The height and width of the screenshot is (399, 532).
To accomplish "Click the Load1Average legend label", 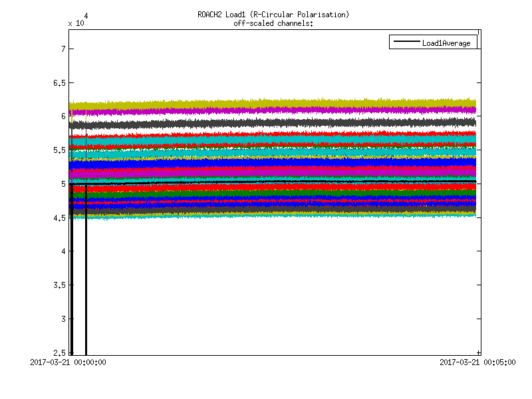I will [x=446, y=43].
